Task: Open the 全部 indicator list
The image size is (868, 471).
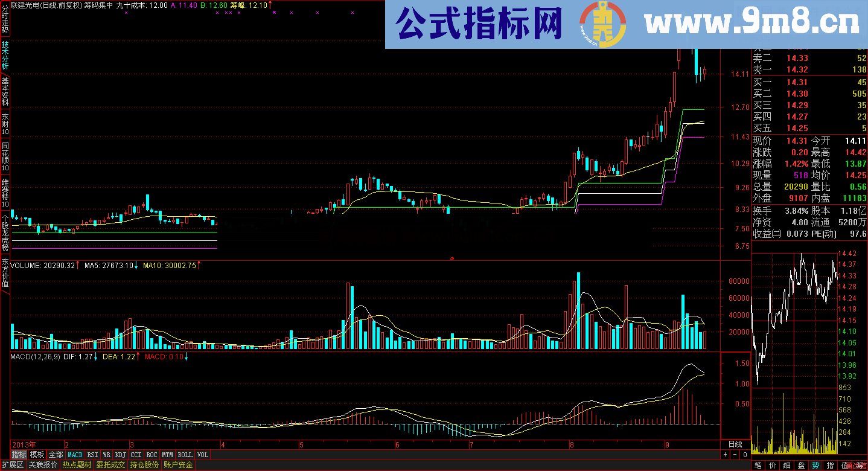Action: [57, 455]
